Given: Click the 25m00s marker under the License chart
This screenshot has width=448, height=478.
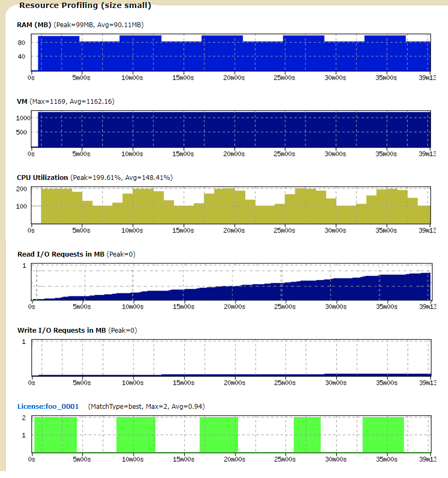Looking at the screenshot, I should click(285, 459).
